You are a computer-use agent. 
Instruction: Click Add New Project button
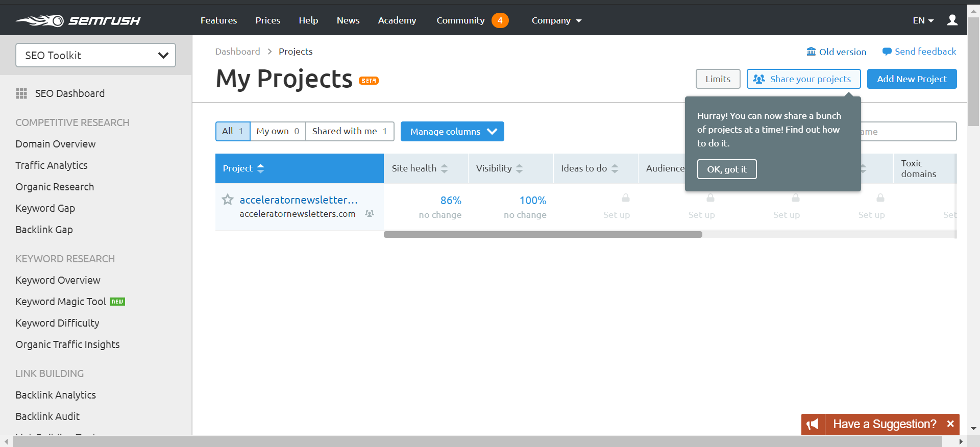pos(912,79)
